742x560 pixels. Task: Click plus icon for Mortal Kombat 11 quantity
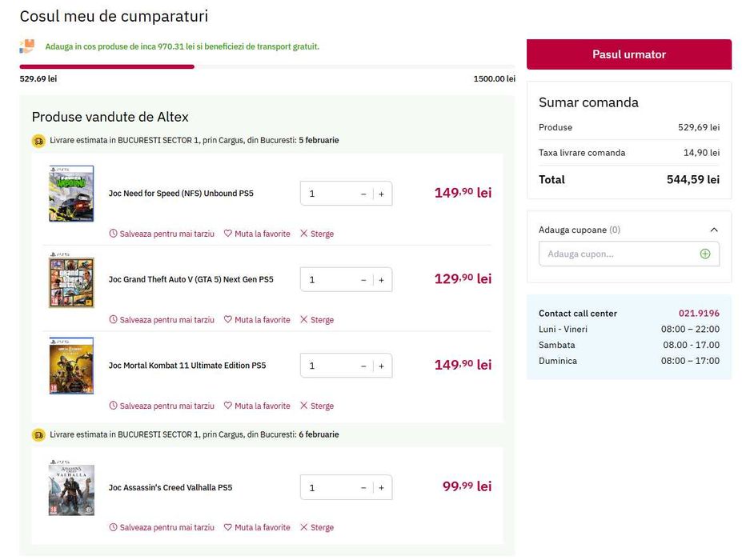[381, 366]
